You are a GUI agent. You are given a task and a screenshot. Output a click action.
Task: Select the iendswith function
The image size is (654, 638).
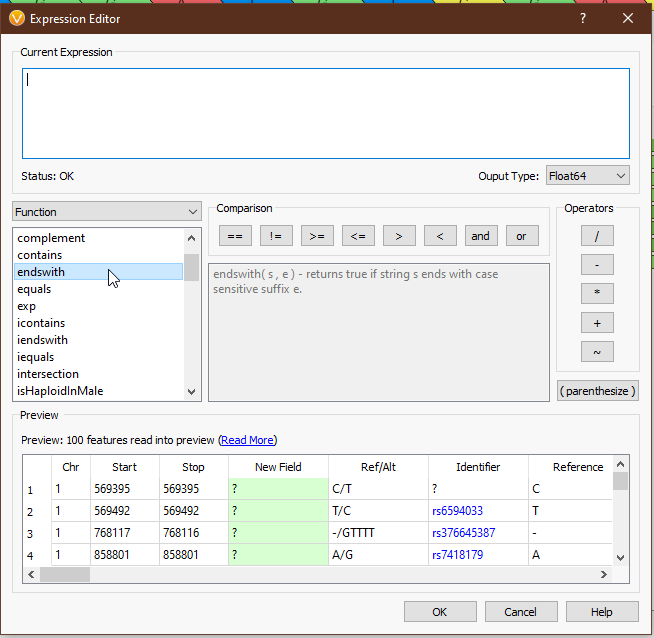[98, 340]
